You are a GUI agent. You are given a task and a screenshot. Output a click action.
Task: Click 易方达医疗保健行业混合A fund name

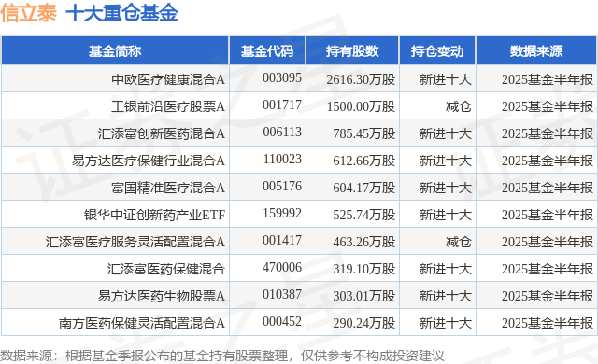[149, 161]
